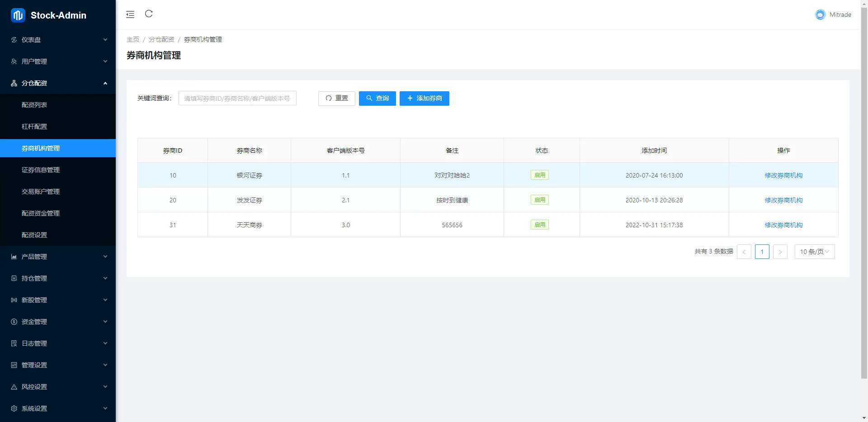The width and height of the screenshot is (868, 422).
Task: Click the 产品管理 chart icon
Action: coord(14,257)
